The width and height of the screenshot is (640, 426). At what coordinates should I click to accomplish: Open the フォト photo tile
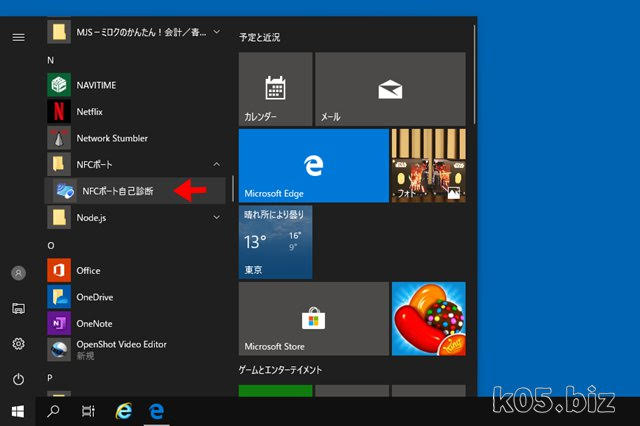point(429,165)
